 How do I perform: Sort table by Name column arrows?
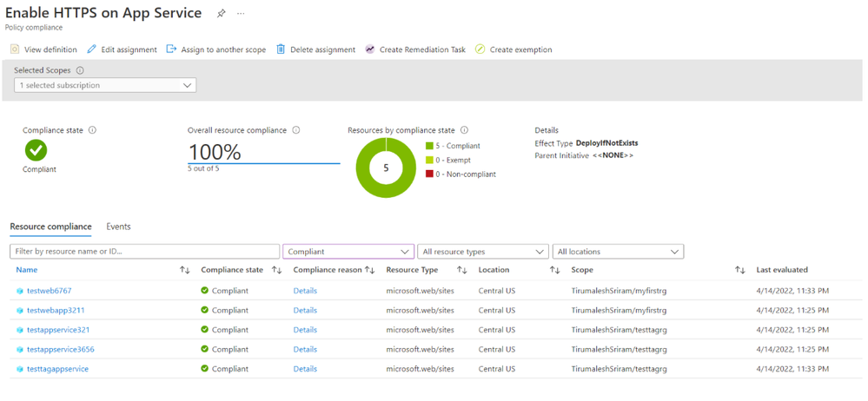pyautogui.click(x=185, y=270)
